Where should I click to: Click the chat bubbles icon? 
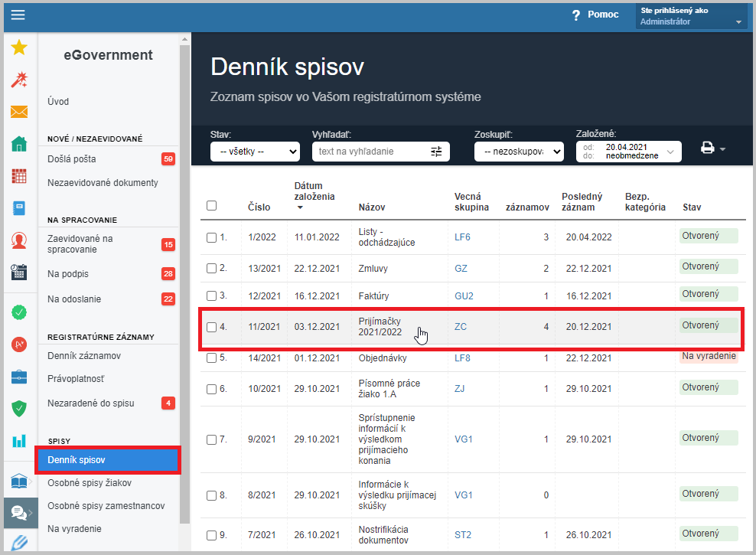click(x=19, y=513)
